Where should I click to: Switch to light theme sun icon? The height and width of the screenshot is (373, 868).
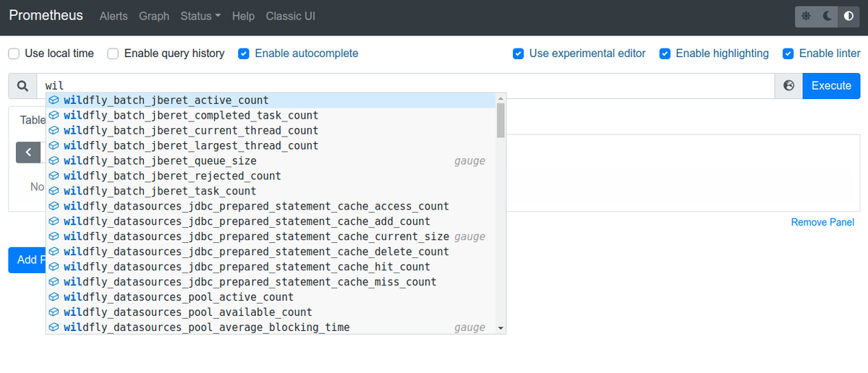pyautogui.click(x=807, y=16)
